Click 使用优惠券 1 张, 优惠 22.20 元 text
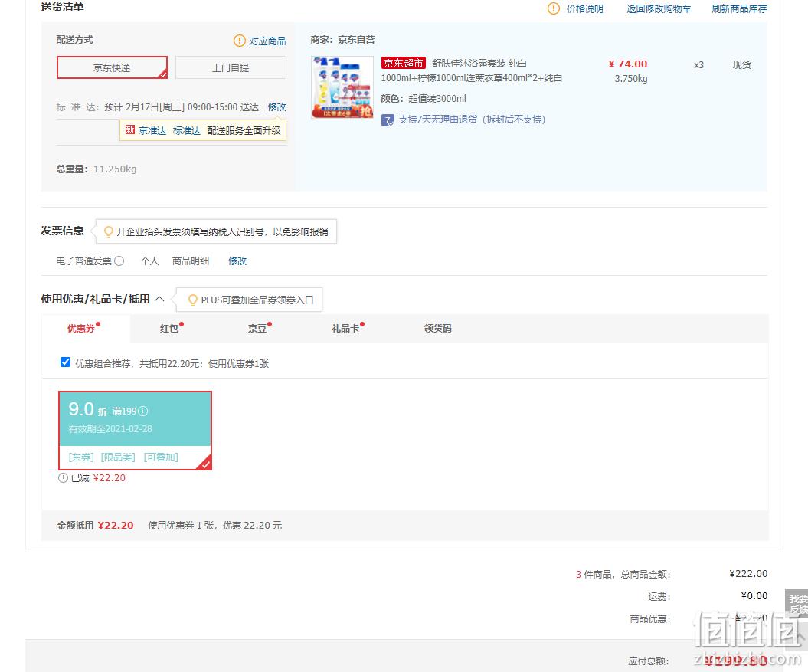808x672 pixels. pos(215,525)
